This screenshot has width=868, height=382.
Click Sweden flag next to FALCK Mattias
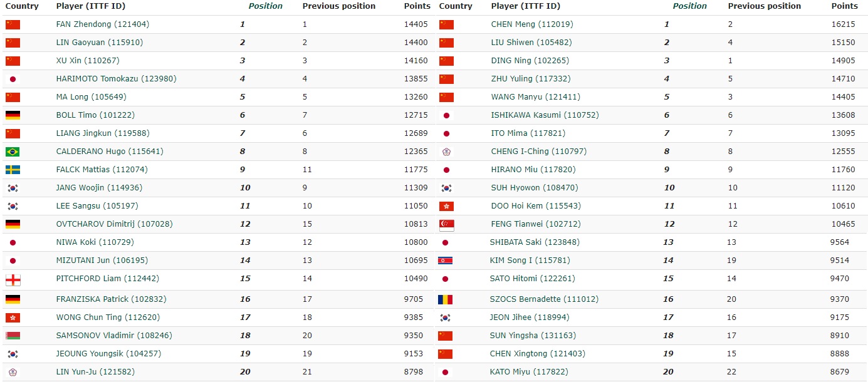click(x=13, y=170)
